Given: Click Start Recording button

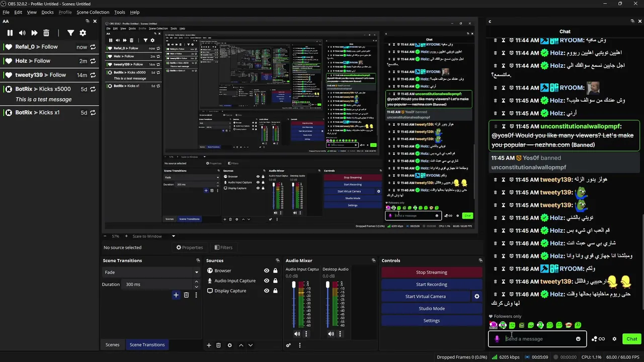Looking at the screenshot, I should (432, 285).
